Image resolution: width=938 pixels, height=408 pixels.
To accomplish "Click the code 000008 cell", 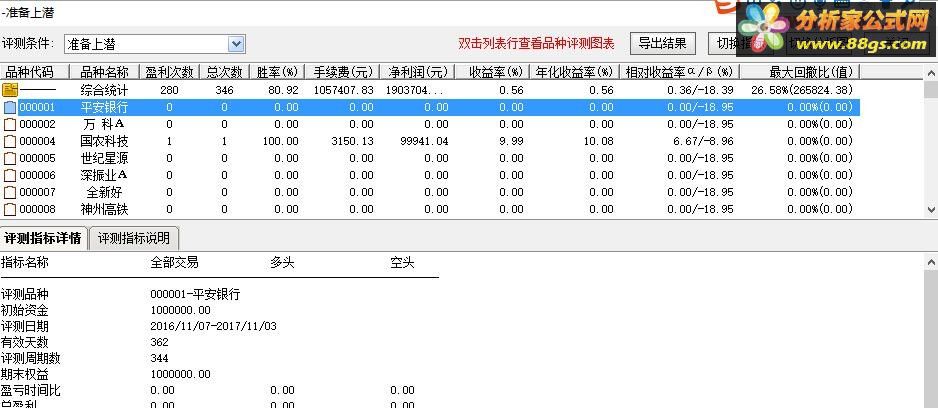I will [x=37, y=209].
